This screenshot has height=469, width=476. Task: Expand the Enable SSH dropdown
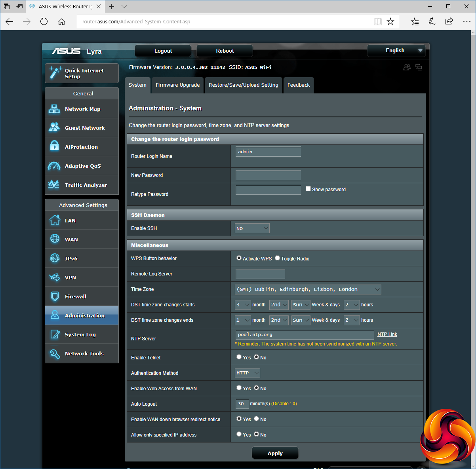[252, 228]
